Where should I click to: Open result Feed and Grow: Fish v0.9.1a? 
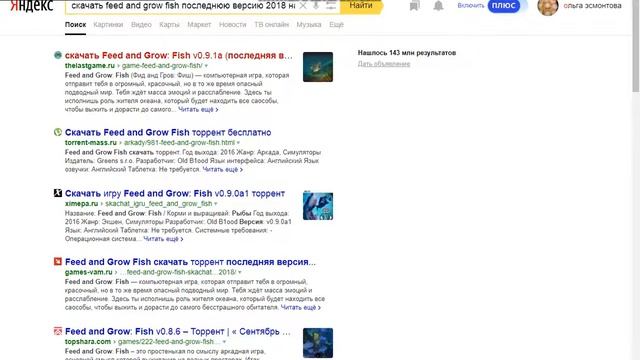(x=179, y=55)
